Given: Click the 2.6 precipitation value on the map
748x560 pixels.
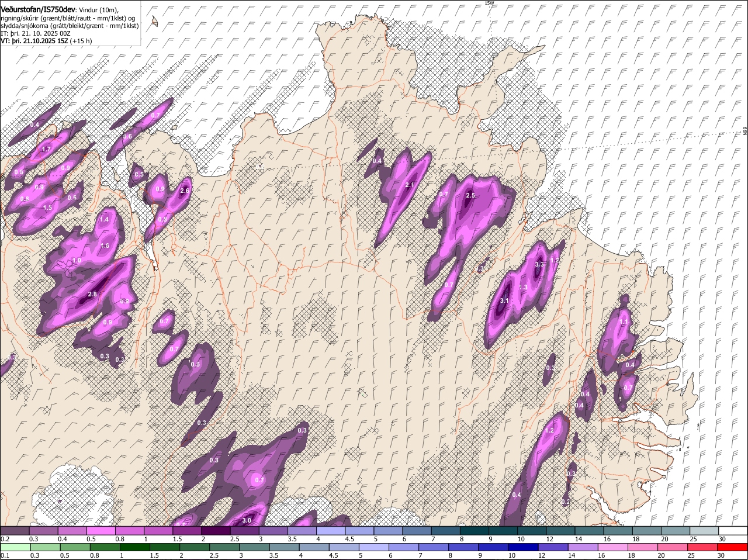Looking at the screenshot, I should tap(185, 191).
